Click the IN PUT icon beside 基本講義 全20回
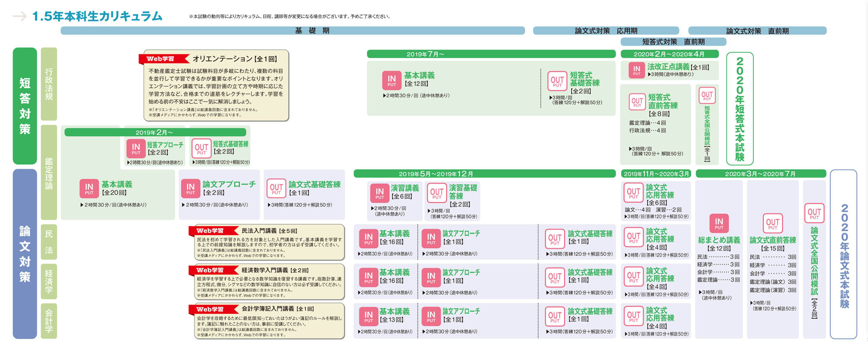 pyautogui.click(x=89, y=188)
